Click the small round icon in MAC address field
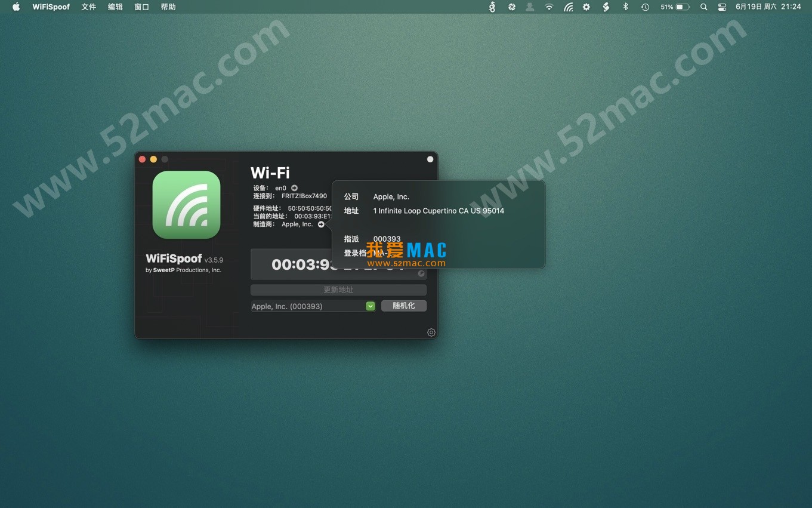Viewport: 812px width, 508px height. [x=421, y=273]
